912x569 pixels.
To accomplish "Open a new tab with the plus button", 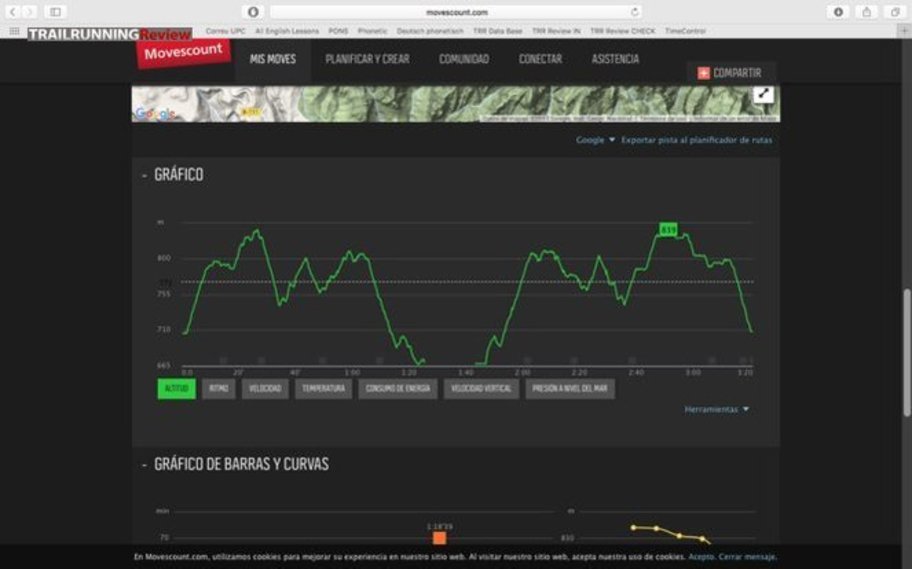I will click(904, 31).
